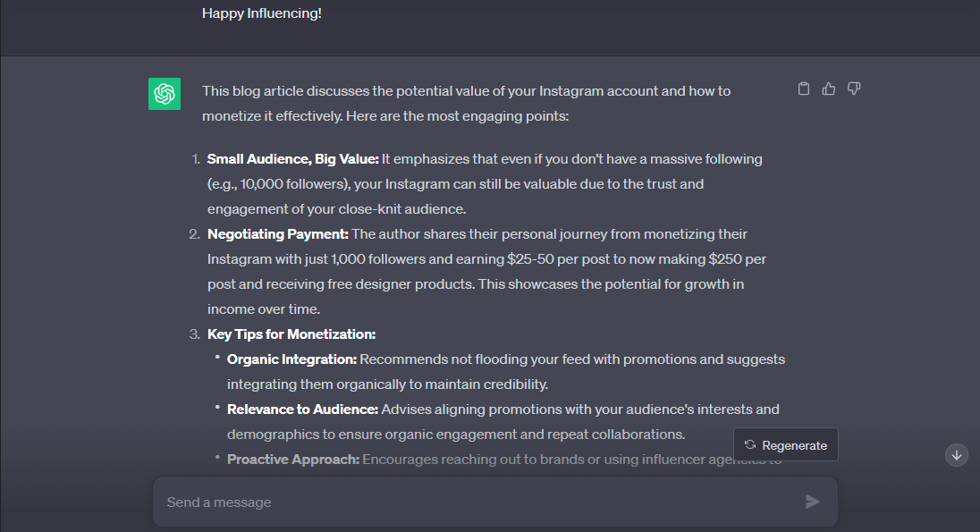Image resolution: width=980 pixels, height=532 pixels.
Task: Copy the response with the clipboard icon
Action: click(x=804, y=89)
